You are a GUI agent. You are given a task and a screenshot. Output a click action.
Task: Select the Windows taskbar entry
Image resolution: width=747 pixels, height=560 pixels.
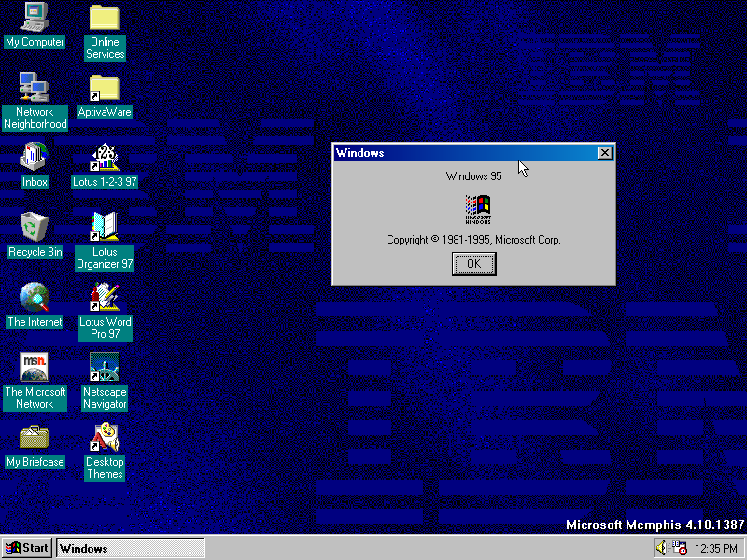129,548
